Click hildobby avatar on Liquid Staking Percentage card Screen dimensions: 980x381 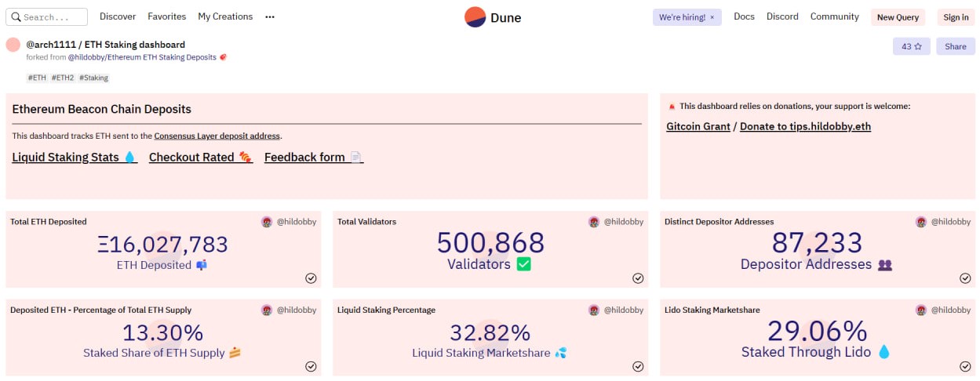(x=594, y=310)
